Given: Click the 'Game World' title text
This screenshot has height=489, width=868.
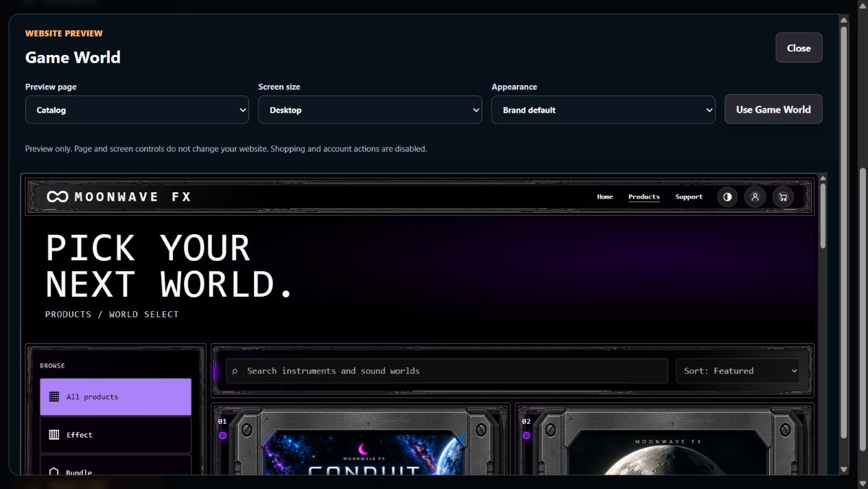Looking at the screenshot, I should tap(73, 58).
